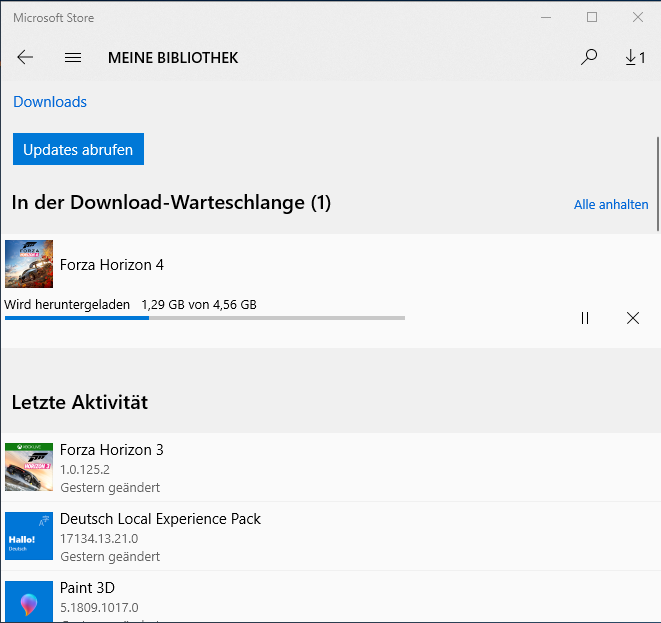Click version number 1.0.125.2
661x623 pixels.
[85, 469]
